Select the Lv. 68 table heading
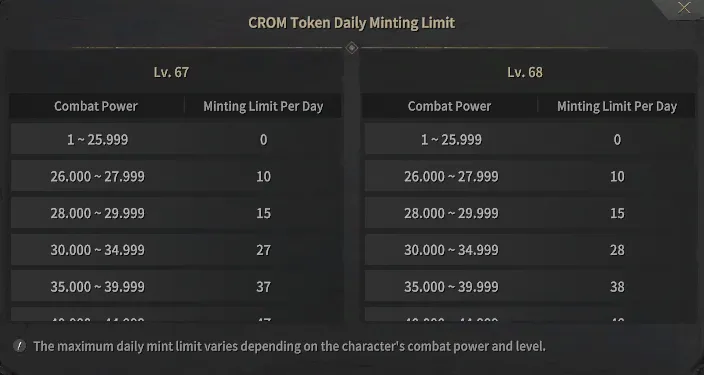The width and height of the screenshot is (704, 375). pyautogui.click(x=525, y=72)
